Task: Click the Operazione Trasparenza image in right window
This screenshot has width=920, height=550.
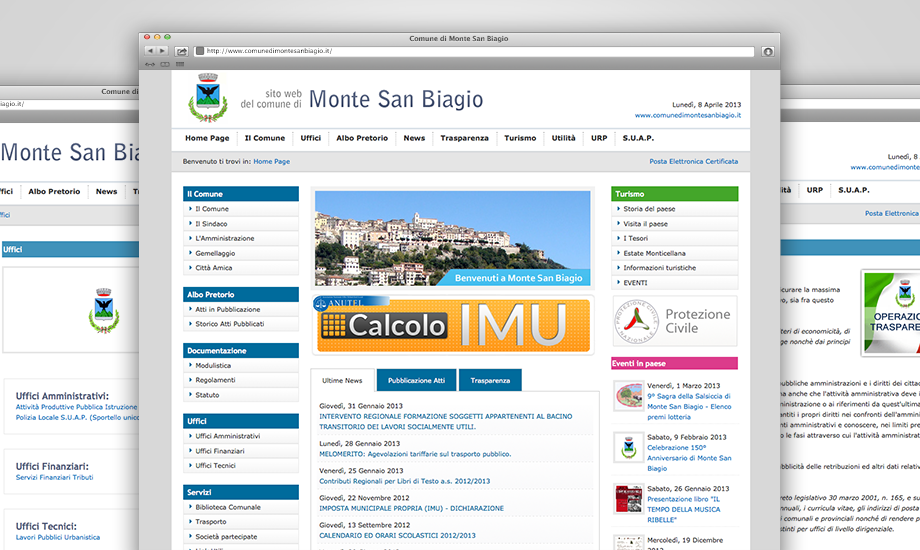Action: point(891,313)
